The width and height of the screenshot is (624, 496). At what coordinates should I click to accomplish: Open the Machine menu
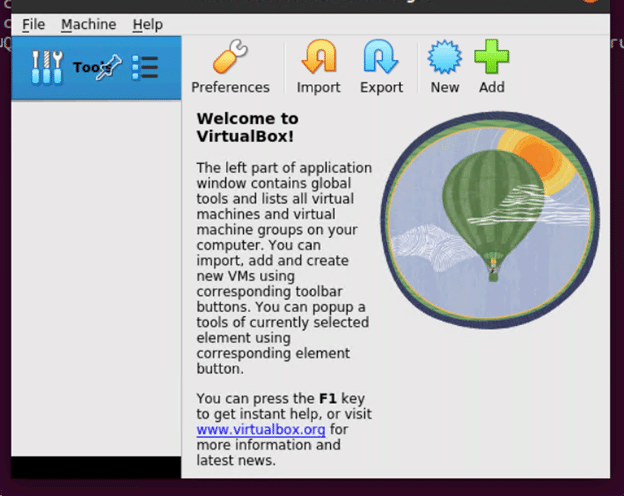coord(88,25)
